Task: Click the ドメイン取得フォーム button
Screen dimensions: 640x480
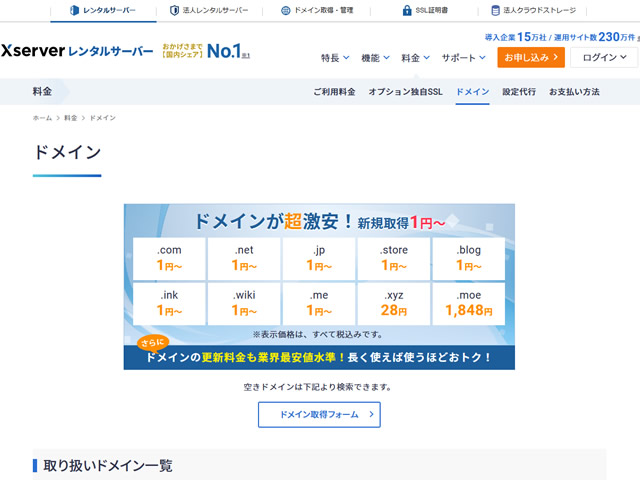Action: tap(319, 415)
